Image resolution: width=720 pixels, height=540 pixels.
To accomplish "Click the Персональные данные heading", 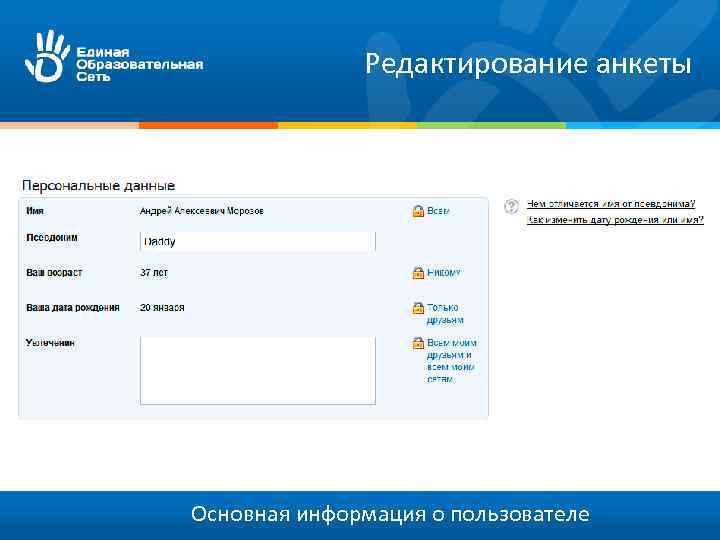I will (x=98, y=186).
